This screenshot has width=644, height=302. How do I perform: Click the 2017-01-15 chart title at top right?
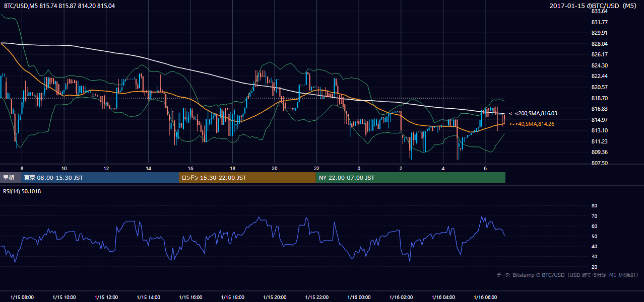tap(594, 6)
